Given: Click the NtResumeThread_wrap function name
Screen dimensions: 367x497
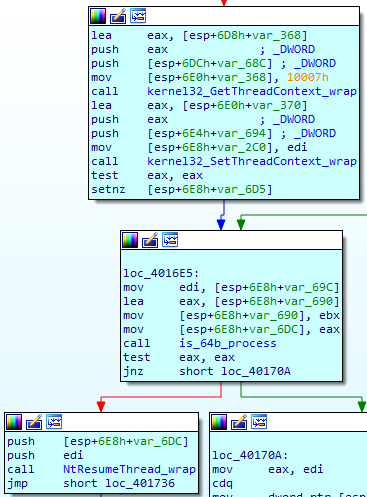Looking at the screenshot, I should [x=129, y=469].
